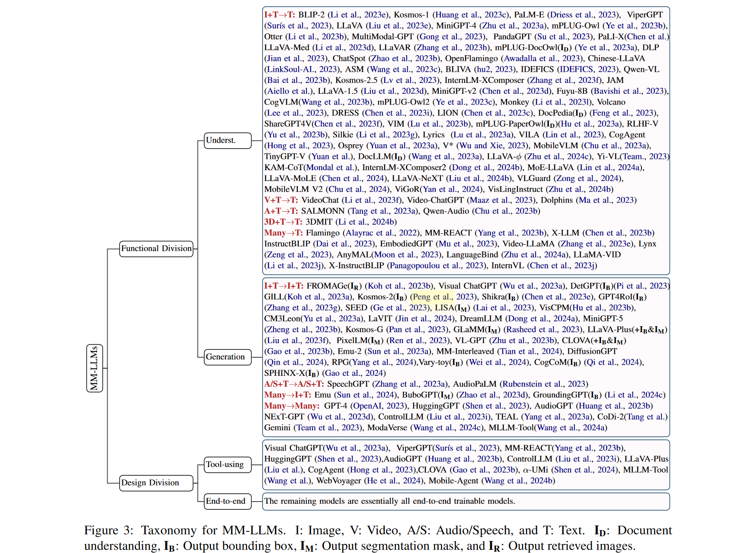Follow the mPLUG-Owl citation Ye et al., 2023b

coord(634,25)
